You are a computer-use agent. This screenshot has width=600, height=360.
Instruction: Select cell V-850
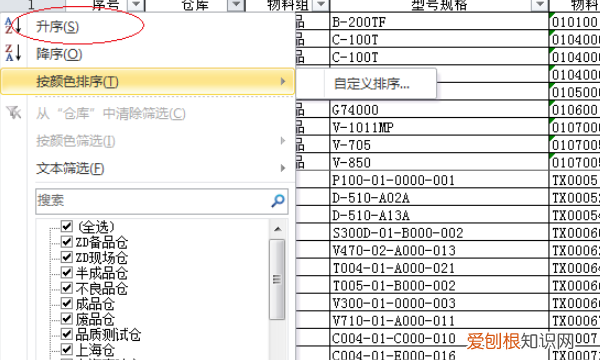pos(439,162)
